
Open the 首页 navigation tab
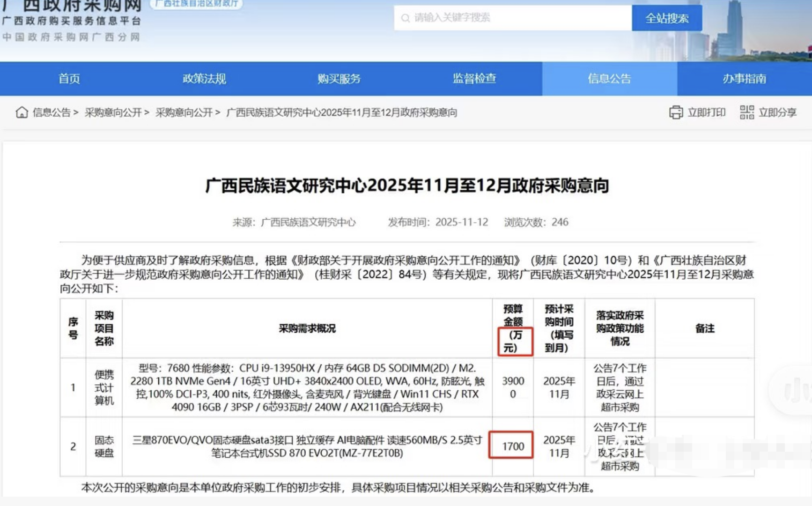[x=69, y=79]
